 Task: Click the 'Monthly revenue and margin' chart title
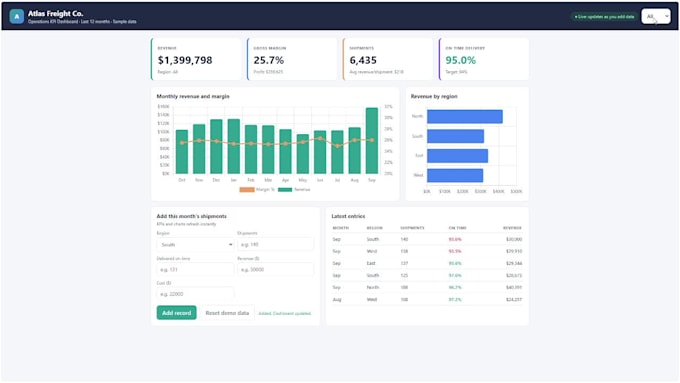click(x=193, y=96)
